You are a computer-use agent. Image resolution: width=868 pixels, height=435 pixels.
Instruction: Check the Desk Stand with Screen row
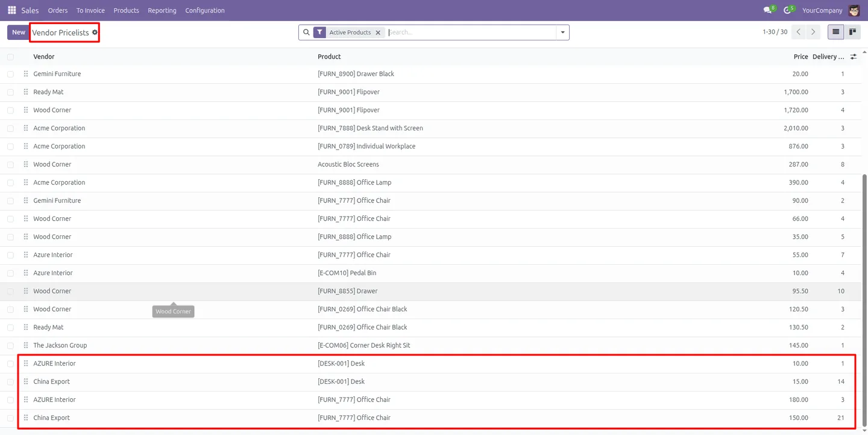(x=10, y=129)
